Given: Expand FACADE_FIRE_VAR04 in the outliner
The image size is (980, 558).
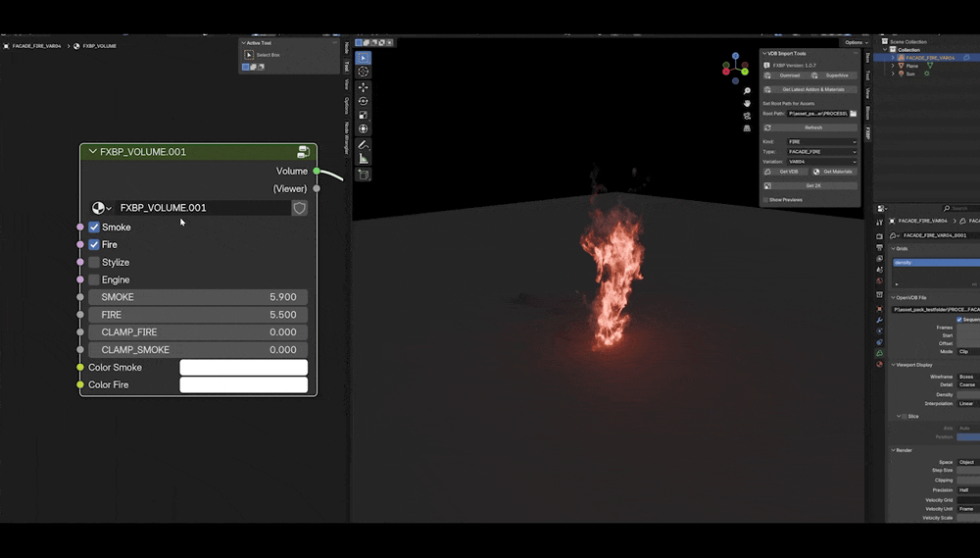Looking at the screenshot, I should (893, 58).
